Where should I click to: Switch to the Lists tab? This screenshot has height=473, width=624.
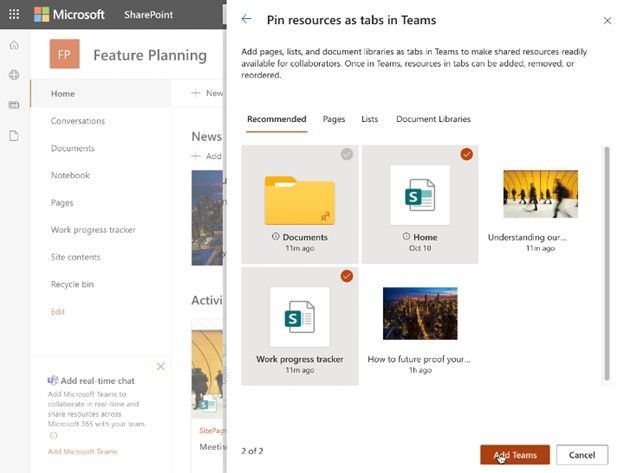click(370, 119)
